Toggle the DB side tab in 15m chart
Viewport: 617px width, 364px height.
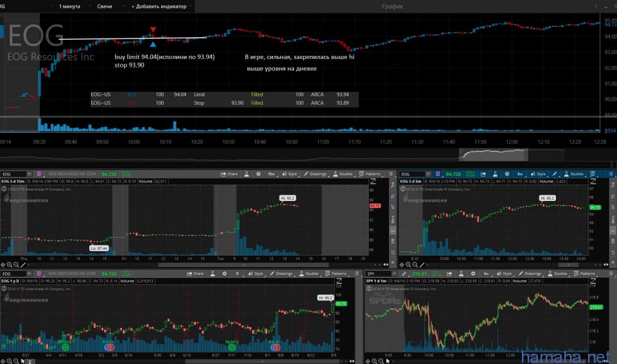pyautogui.click(x=393, y=241)
